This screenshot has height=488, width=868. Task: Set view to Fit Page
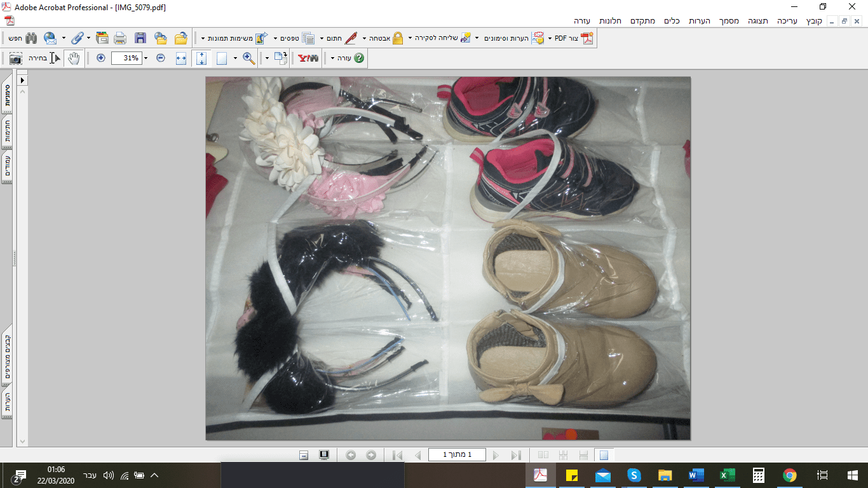coord(201,58)
